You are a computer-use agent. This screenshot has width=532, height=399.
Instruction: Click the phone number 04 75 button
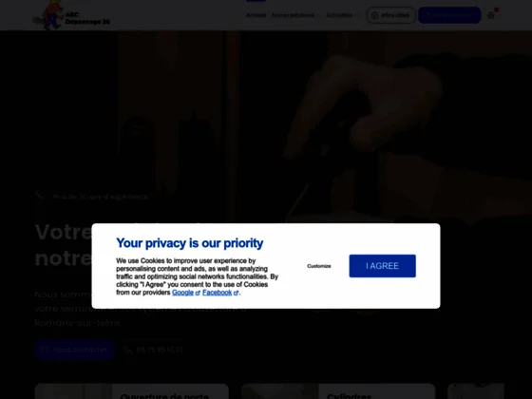pos(154,350)
